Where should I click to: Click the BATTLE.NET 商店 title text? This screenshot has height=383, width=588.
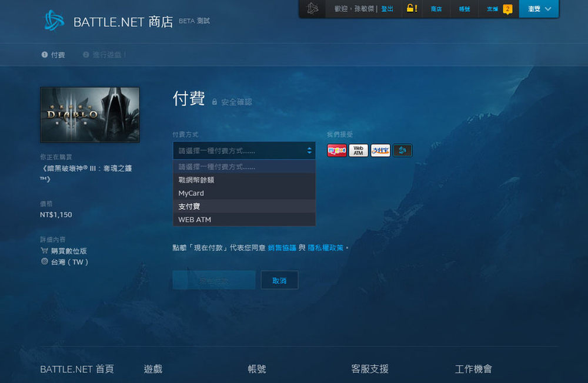(x=123, y=22)
